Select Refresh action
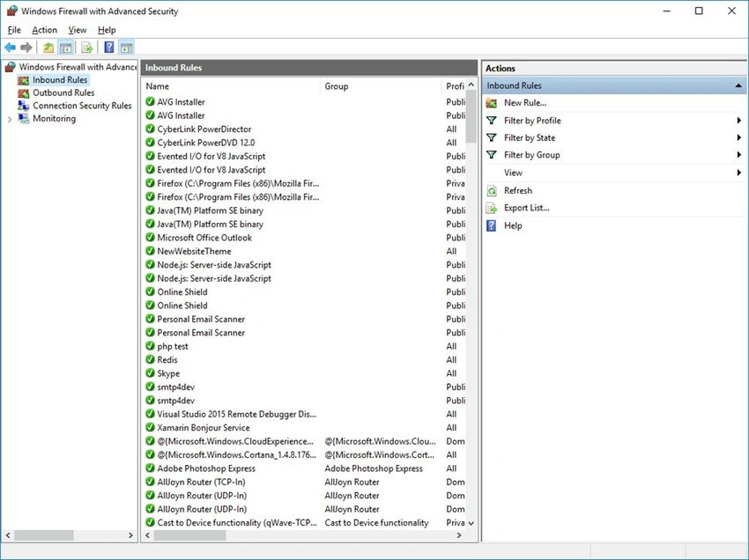 [518, 190]
